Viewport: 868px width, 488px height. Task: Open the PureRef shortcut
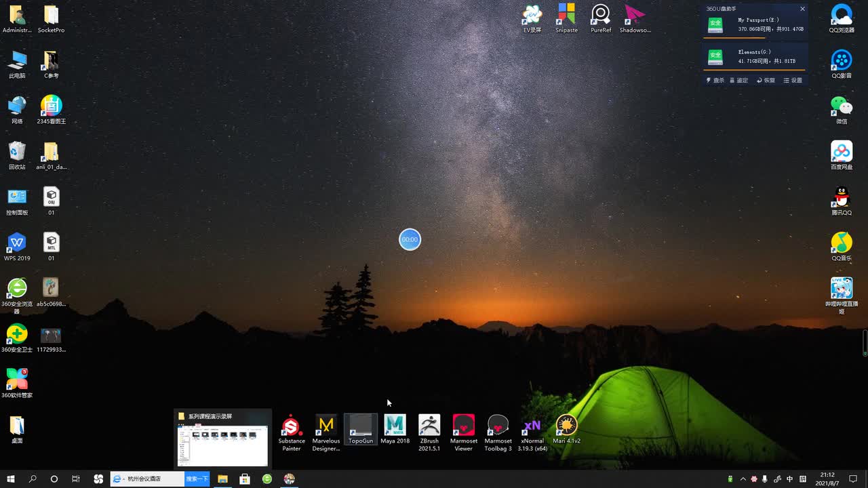point(601,19)
